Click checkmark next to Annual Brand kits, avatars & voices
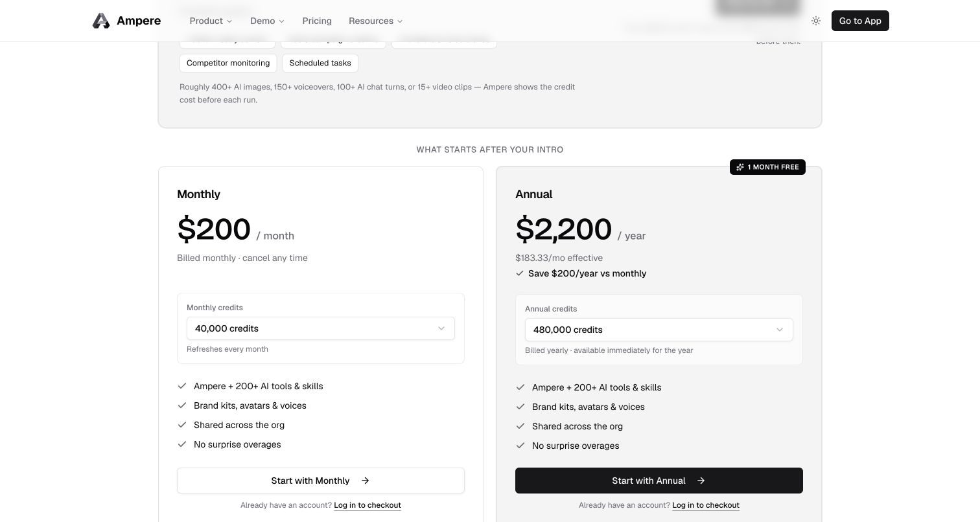 [x=520, y=407]
